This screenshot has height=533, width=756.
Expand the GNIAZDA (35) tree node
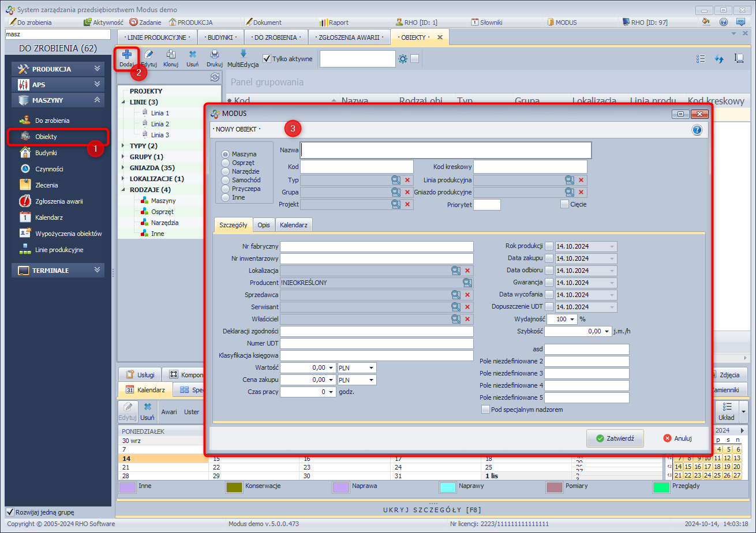[x=123, y=168]
